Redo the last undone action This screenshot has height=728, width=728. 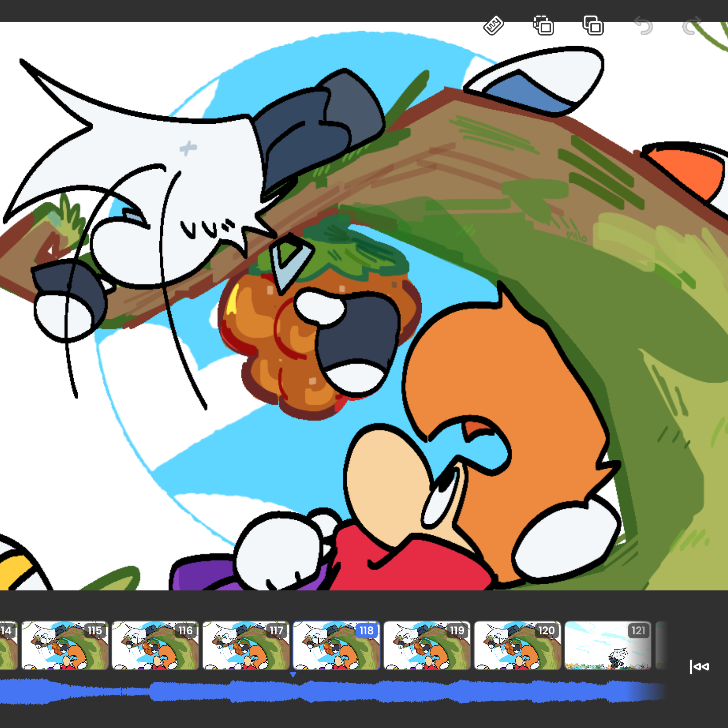click(x=692, y=26)
